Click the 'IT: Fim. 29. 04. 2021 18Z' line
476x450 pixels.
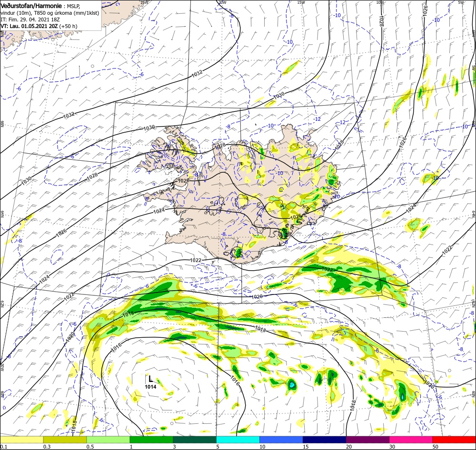tap(30, 20)
